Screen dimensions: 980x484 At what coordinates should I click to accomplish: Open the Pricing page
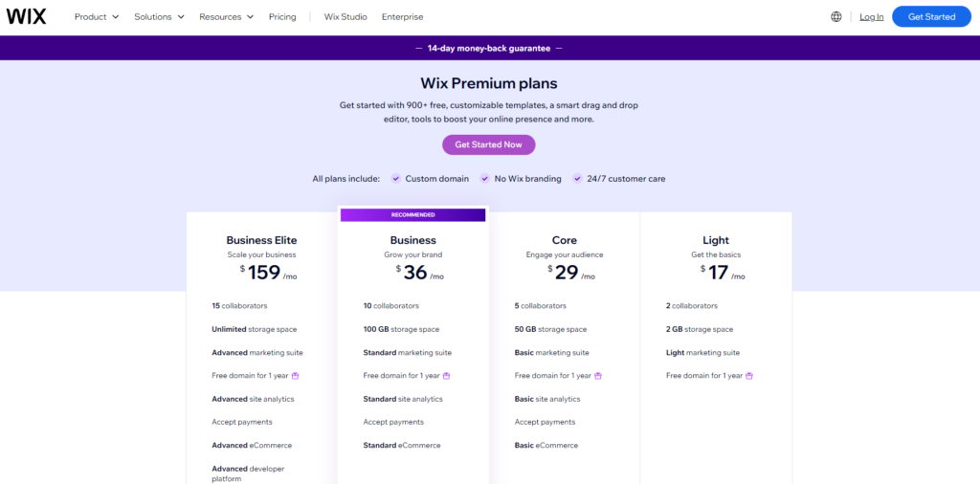coord(282,17)
